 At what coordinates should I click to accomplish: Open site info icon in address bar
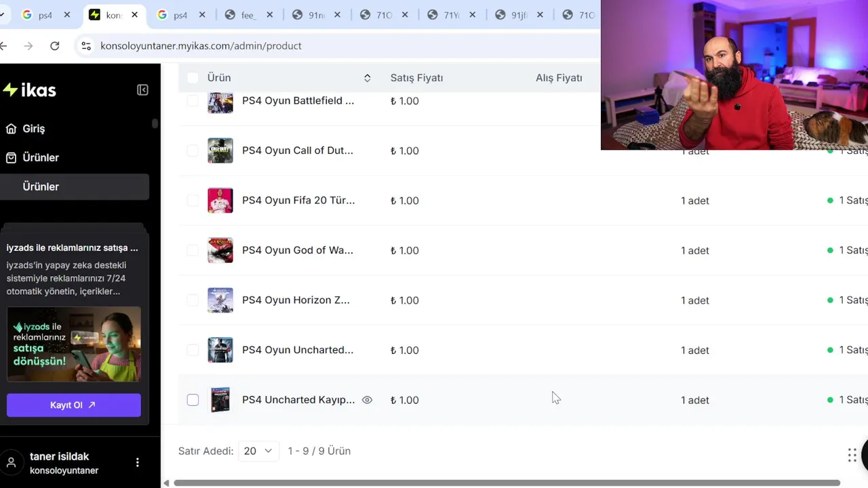[86, 46]
